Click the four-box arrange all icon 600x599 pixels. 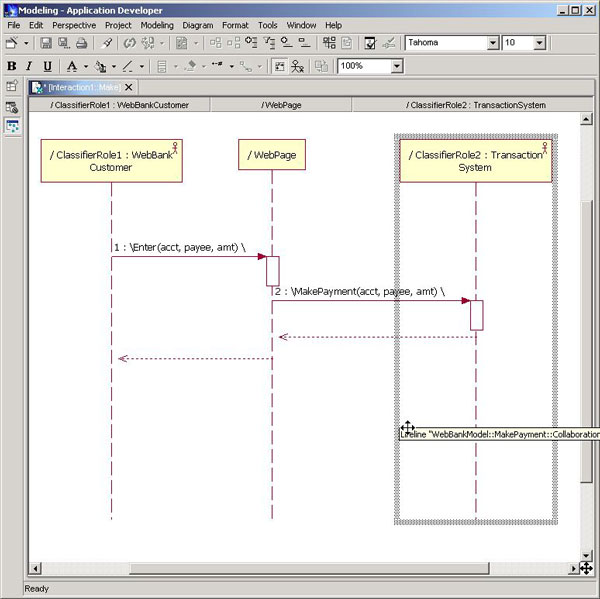pyautogui.click(x=329, y=43)
